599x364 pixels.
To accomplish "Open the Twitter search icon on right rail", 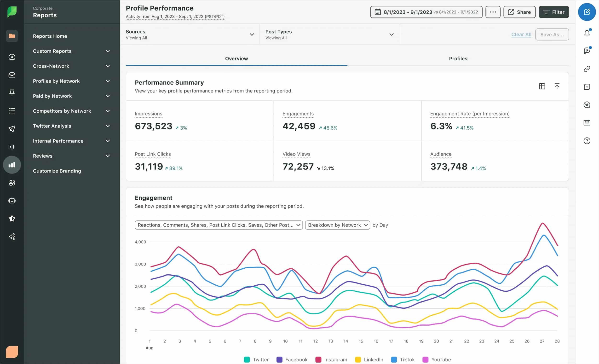I will 587,105.
